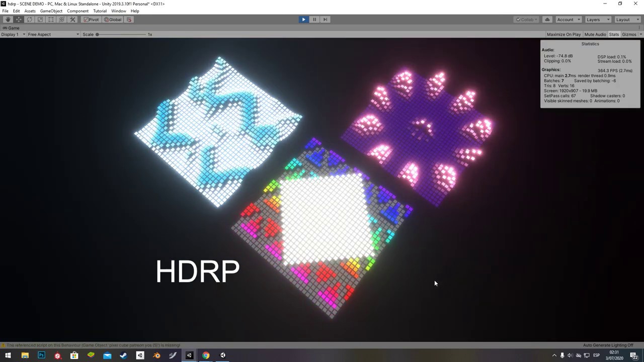
Task: Open Photoshop from the taskbar
Action: [x=41, y=355]
